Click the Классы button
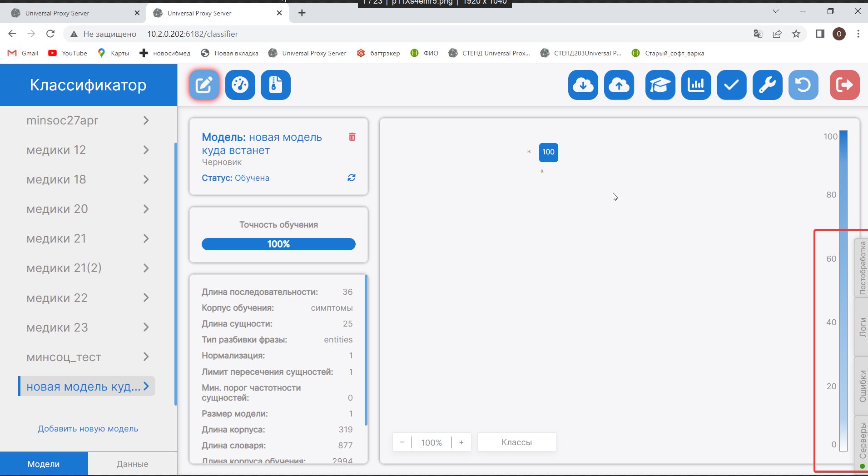The width and height of the screenshot is (868, 476). pos(516,442)
